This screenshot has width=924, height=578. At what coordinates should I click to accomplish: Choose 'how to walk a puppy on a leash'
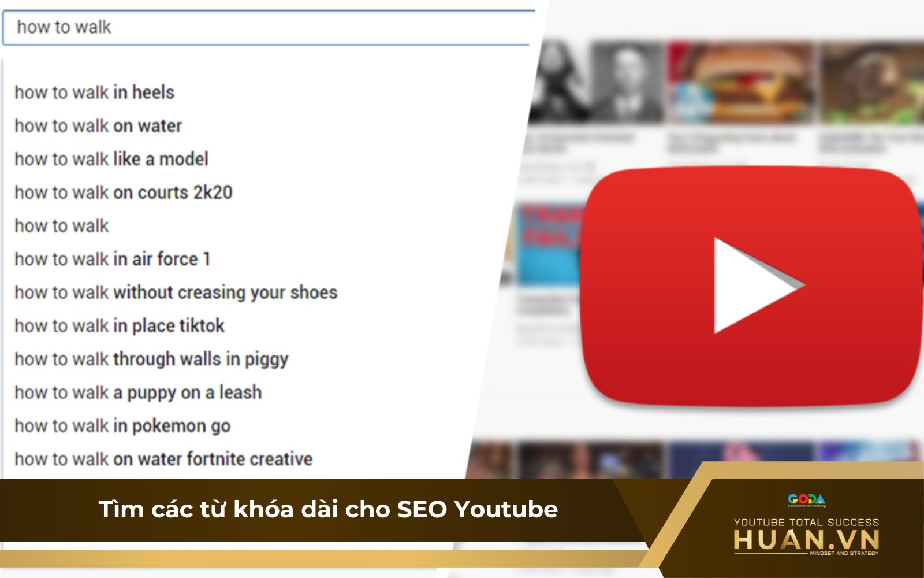[x=138, y=392]
